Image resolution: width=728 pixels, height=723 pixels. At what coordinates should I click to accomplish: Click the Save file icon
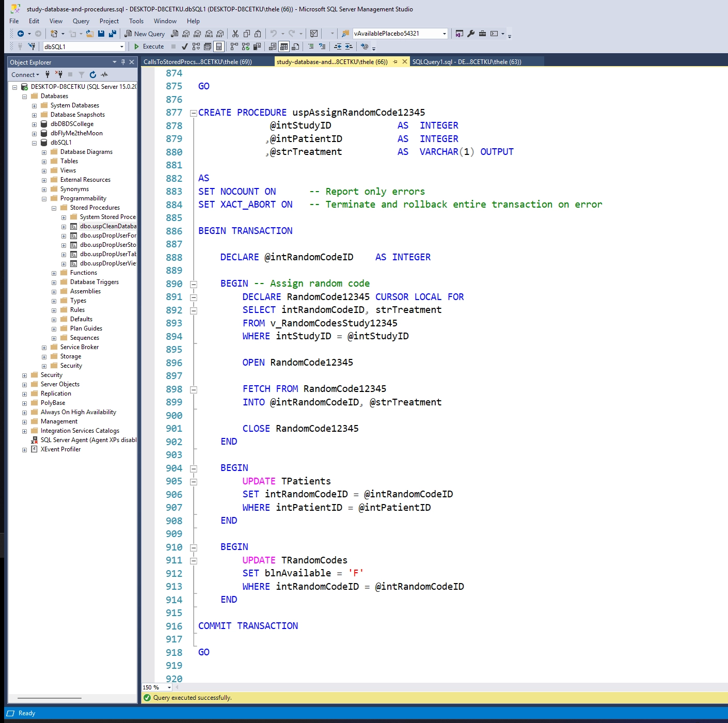click(101, 34)
